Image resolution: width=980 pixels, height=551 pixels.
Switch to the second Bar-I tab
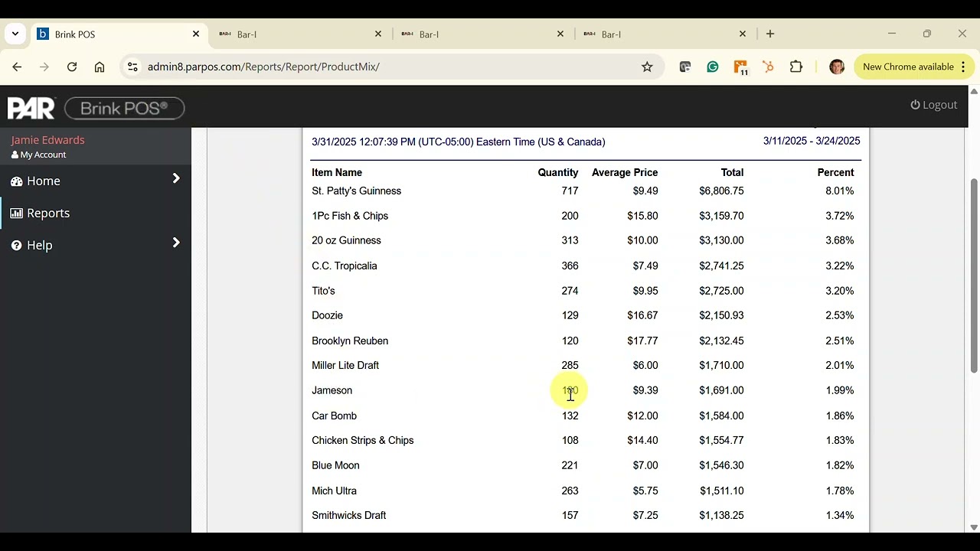[x=483, y=34]
